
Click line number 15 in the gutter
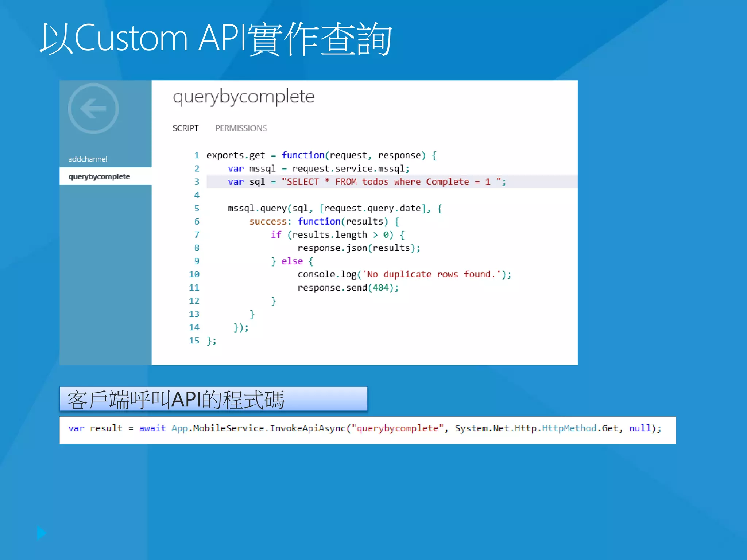(x=194, y=341)
